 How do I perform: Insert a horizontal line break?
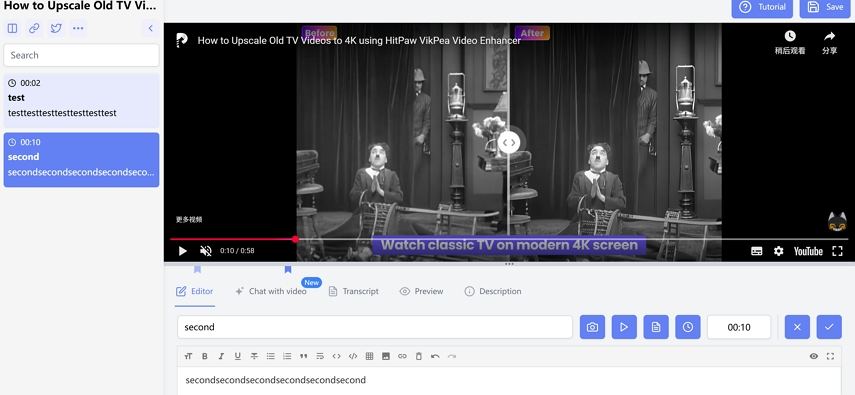(x=320, y=356)
